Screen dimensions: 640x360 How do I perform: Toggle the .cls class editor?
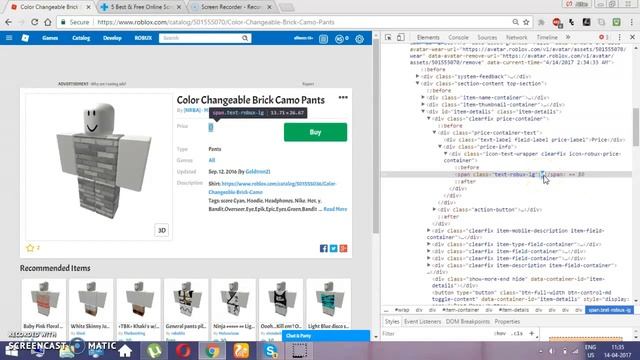click(518, 333)
